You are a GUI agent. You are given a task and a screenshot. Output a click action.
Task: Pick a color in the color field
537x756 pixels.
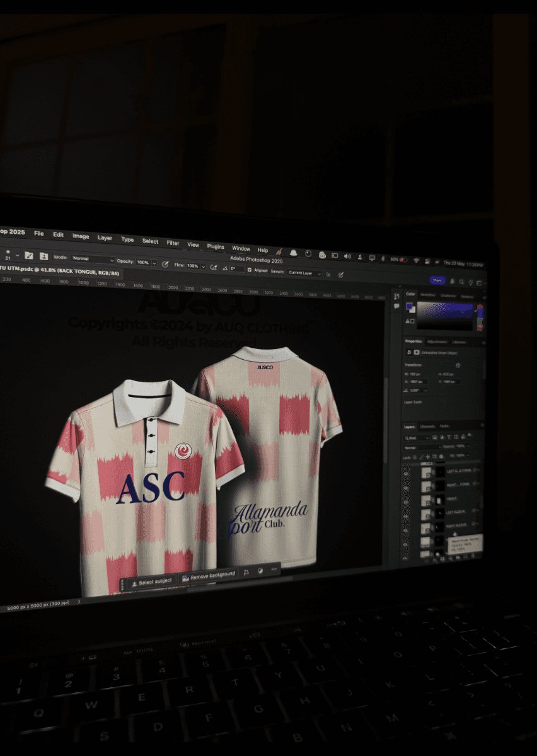point(445,317)
